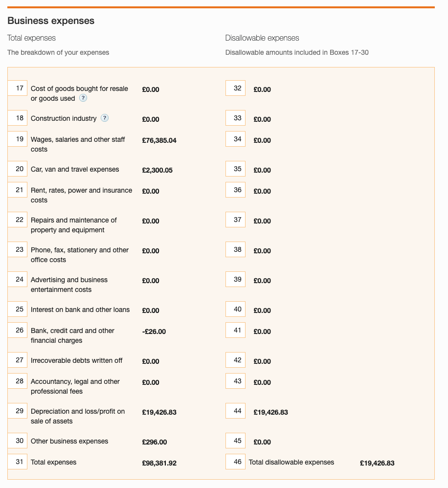Click Wages, salaries amount £76,385.04

pos(159,140)
